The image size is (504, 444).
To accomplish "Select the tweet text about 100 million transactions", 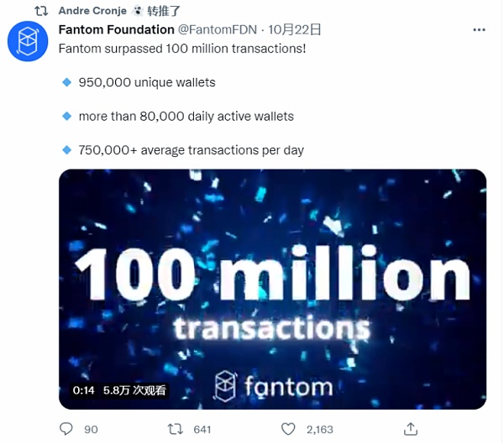I will [x=182, y=49].
